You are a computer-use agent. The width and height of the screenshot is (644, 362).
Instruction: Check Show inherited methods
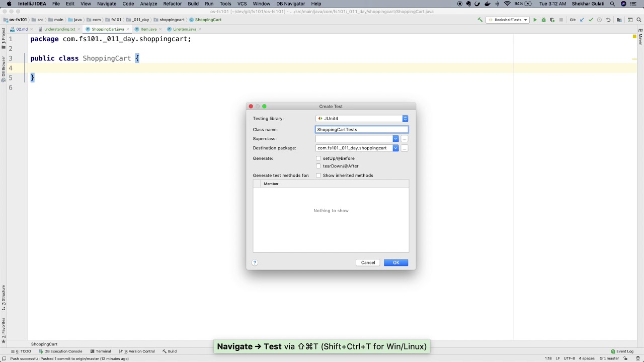[x=318, y=175]
